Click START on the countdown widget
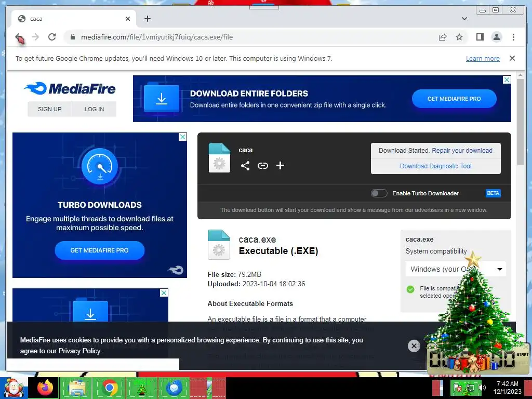The height and width of the screenshot is (399, 532). [x=523, y=354]
